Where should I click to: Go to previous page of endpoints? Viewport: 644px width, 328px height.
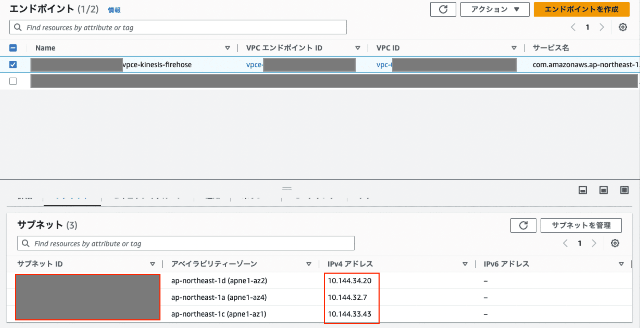(573, 27)
